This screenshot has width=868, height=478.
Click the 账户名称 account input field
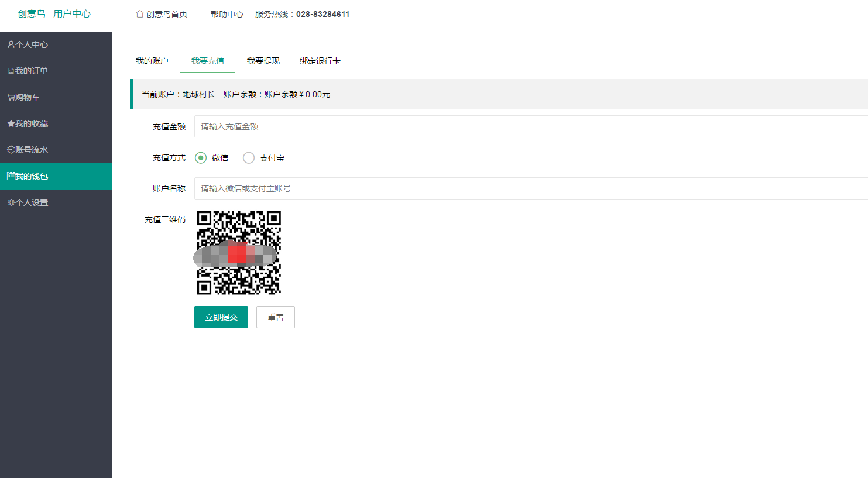coord(527,188)
